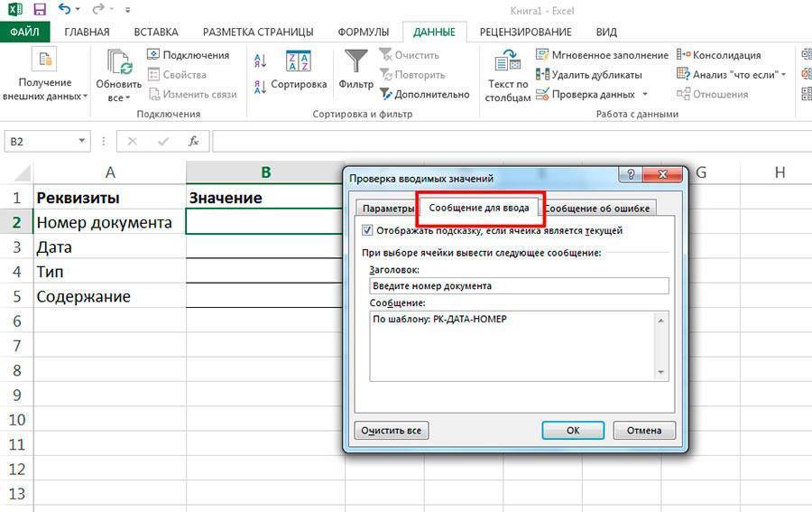The height and width of the screenshot is (512, 812).
Task: Click the Заголовок input field
Action: pos(518,285)
